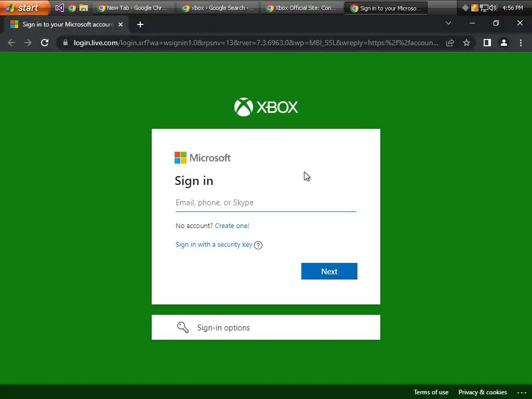Open the tab search dropdown chevron
532x399 pixels.
click(x=448, y=23)
